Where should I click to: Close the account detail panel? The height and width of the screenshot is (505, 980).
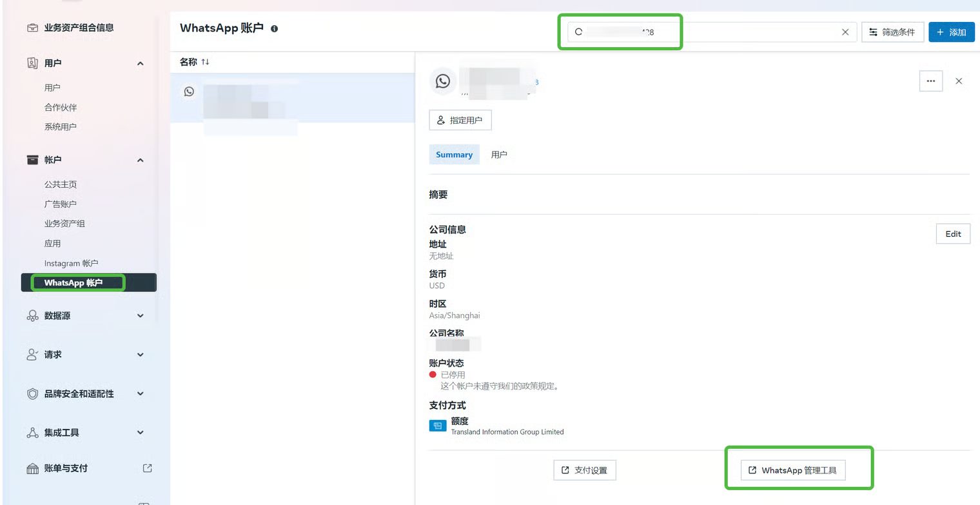[x=959, y=81]
